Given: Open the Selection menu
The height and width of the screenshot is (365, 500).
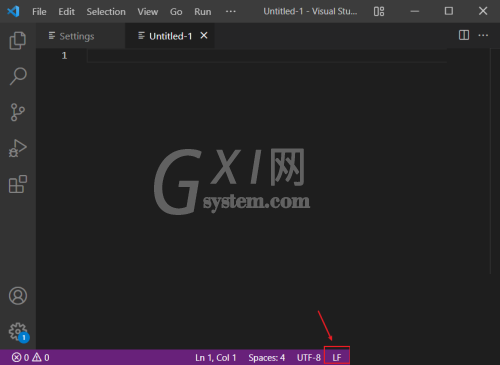Looking at the screenshot, I should tap(106, 12).
